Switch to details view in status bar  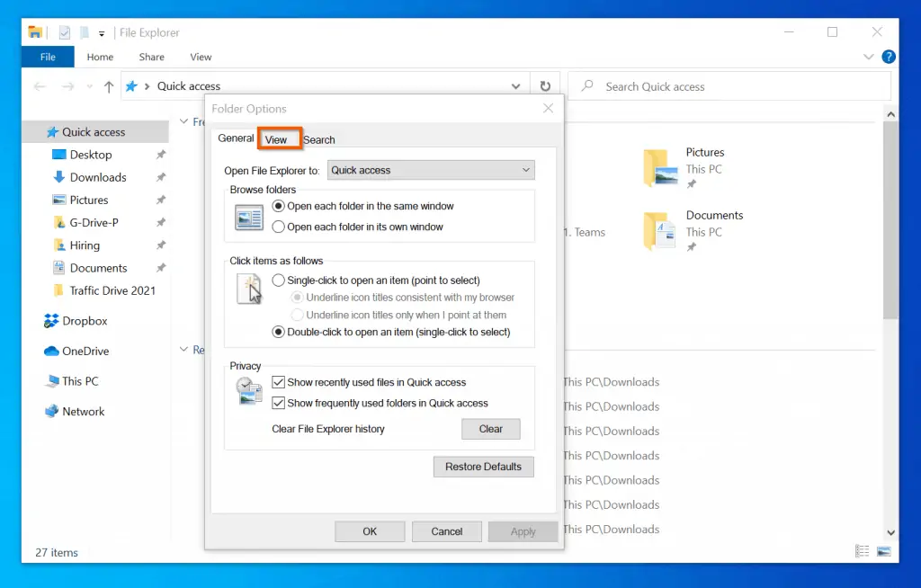[x=862, y=549]
